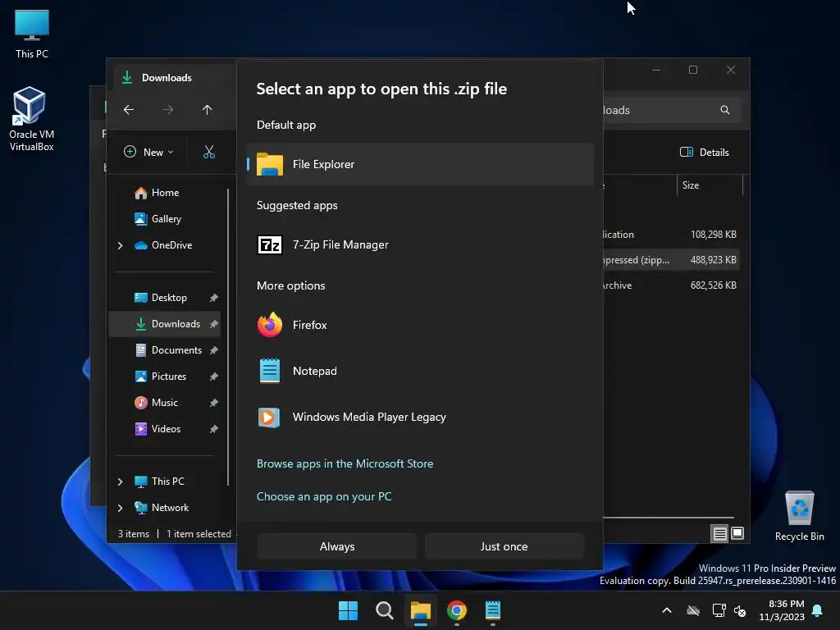840x630 pixels.
Task: Select Network in the sidebar
Action: pos(170,508)
